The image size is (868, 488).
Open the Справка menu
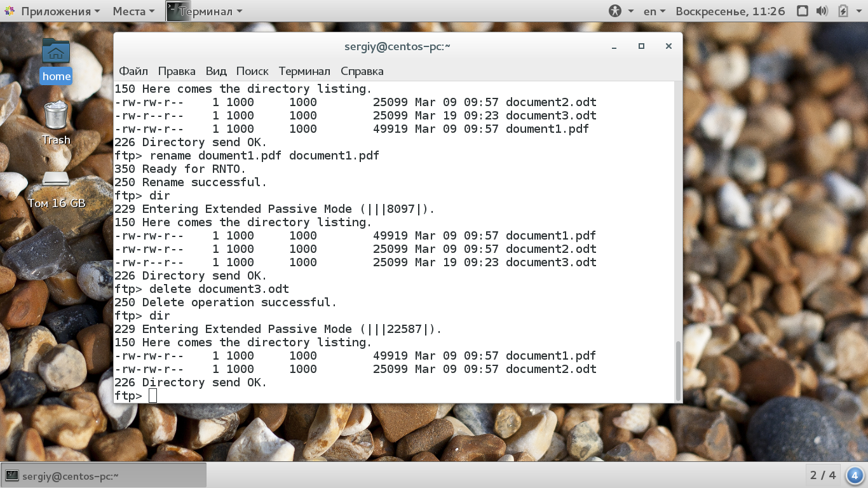click(x=362, y=71)
